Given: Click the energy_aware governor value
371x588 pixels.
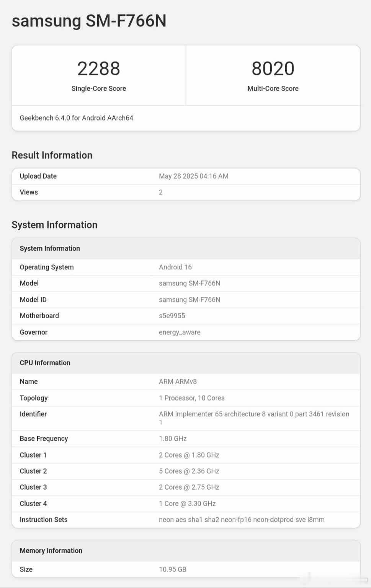Looking at the screenshot, I should coord(180,332).
